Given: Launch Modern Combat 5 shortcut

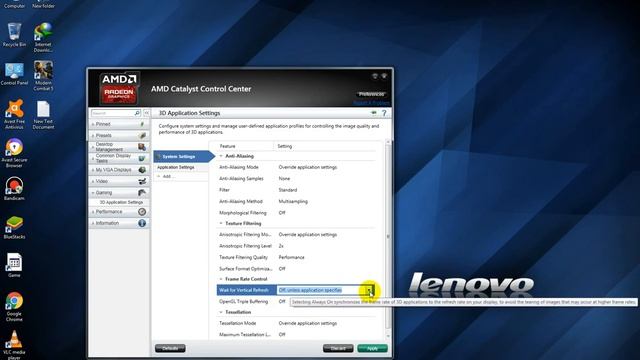Looking at the screenshot, I should point(43,75).
